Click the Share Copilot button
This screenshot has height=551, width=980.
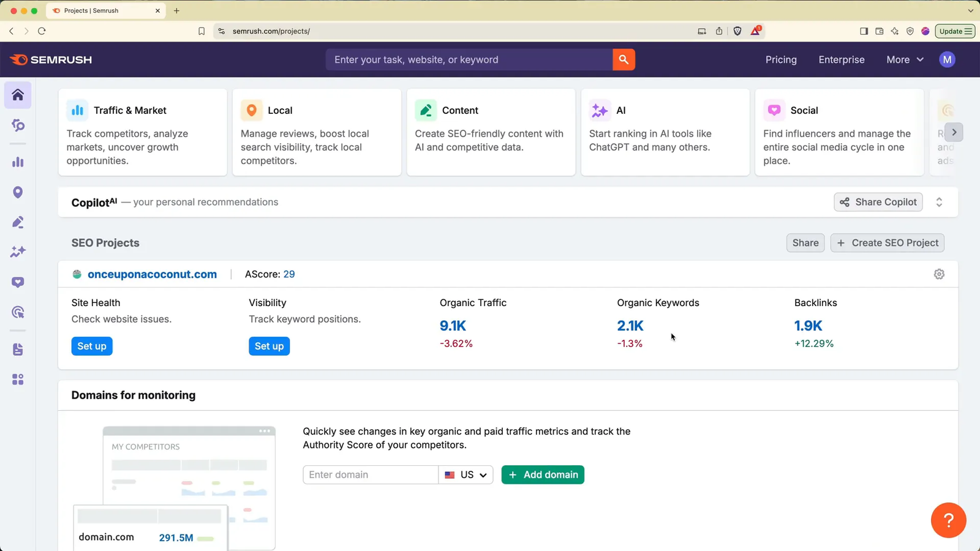[878, 202]
